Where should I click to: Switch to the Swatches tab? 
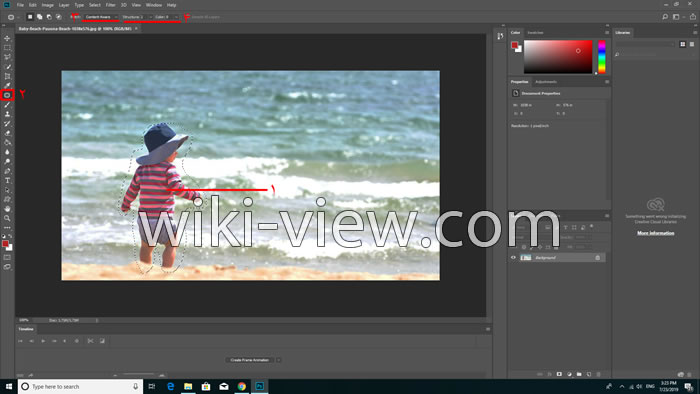535,33
